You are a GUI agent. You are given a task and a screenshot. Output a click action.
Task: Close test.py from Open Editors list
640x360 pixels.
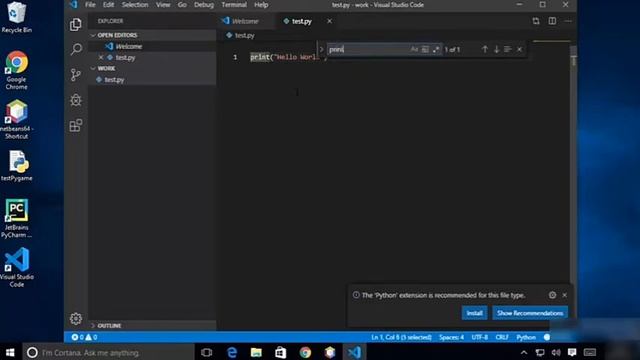(x=101, y=58)
